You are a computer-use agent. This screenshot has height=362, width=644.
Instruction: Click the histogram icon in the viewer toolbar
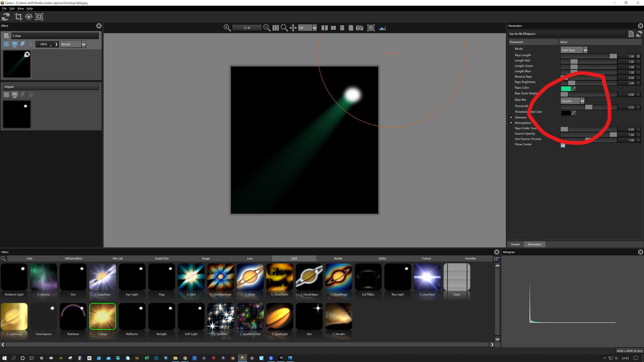(x=382, y=28)
